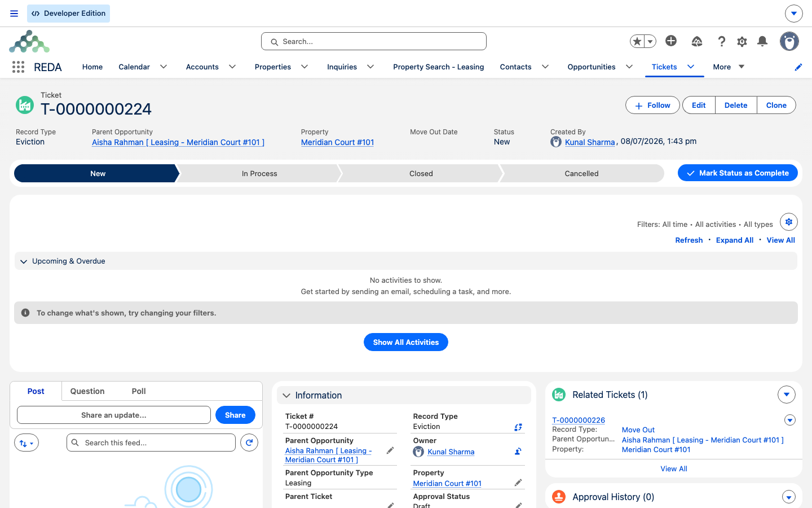Open the App Launcher grid icon
Image resolution: width=812 pixels, height=508 pixels.
[18, 67]
